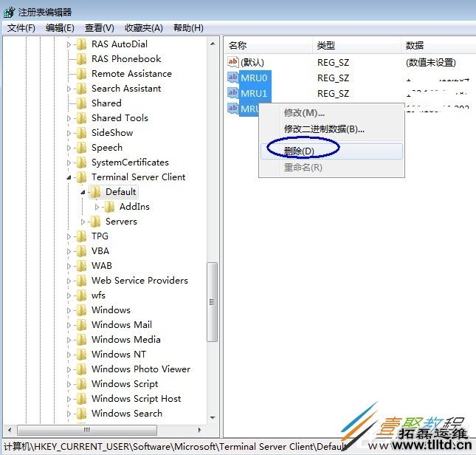Click the AddIns folder icon
476x455 pixels.
click(x=109, y=207)
